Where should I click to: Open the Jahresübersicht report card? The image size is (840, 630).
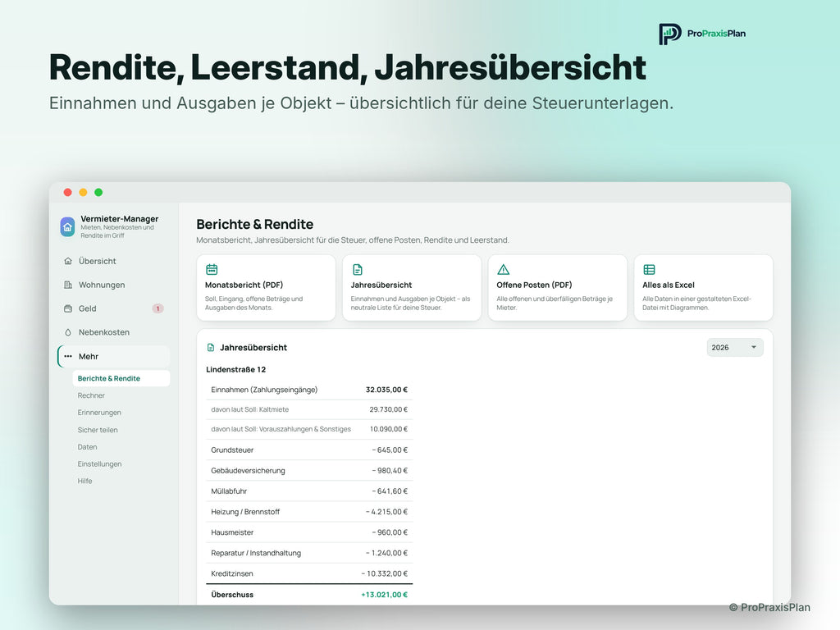click(412, 288)
